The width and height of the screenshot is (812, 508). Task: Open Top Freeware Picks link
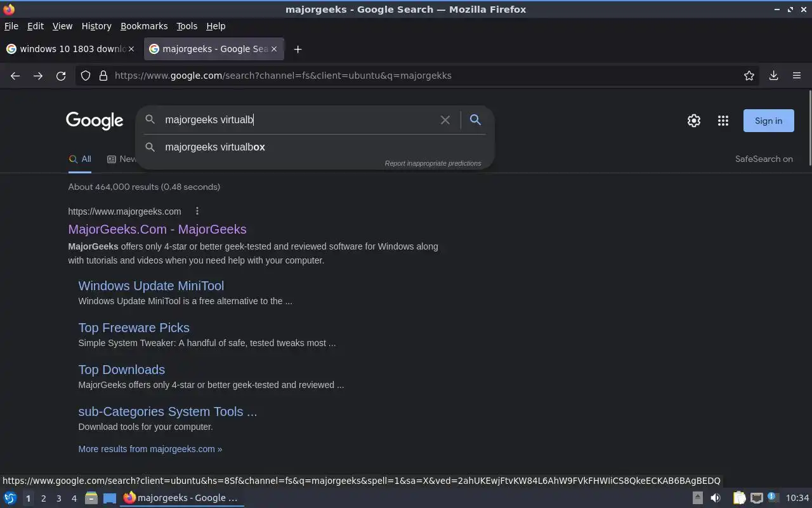[x=134, y=328]
